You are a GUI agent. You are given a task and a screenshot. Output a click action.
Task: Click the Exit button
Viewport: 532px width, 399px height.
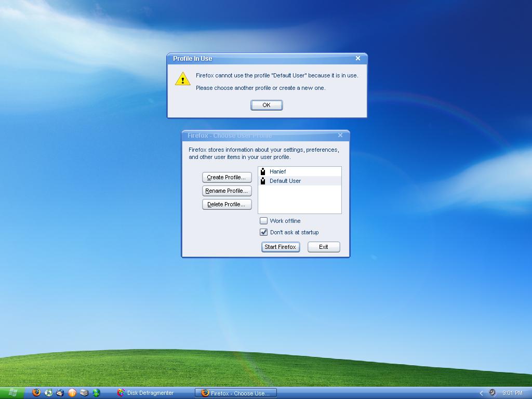point(324,247)
